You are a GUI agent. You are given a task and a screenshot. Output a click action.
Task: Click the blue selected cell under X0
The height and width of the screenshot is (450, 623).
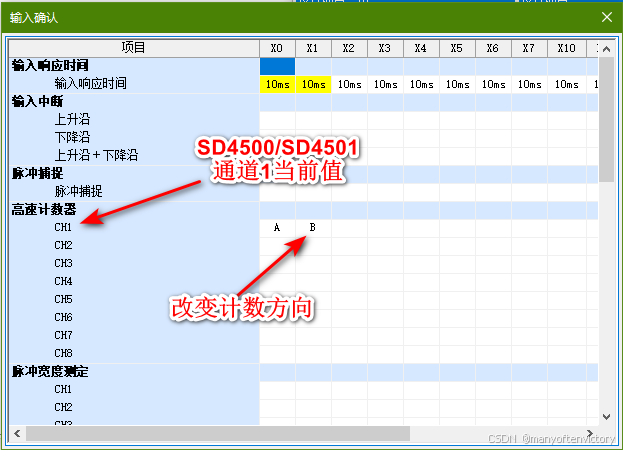(x=277, y=66)
